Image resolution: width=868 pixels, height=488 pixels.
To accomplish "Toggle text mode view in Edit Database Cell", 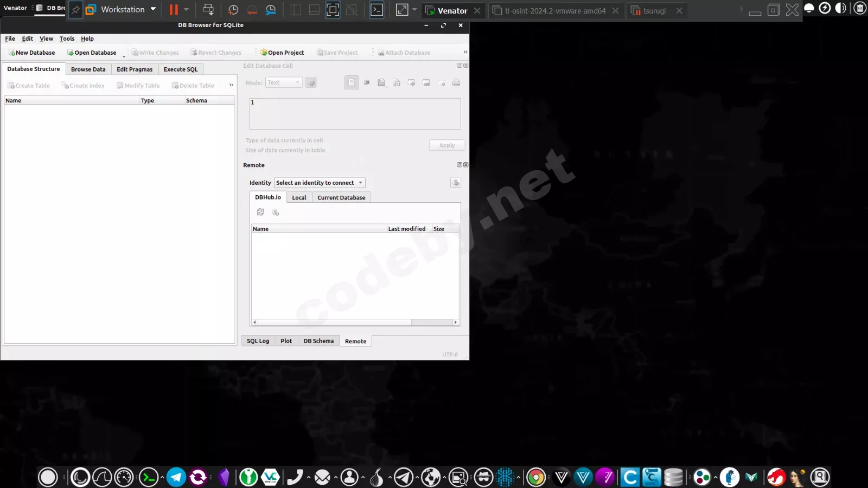I will click(x=352, y=82).
